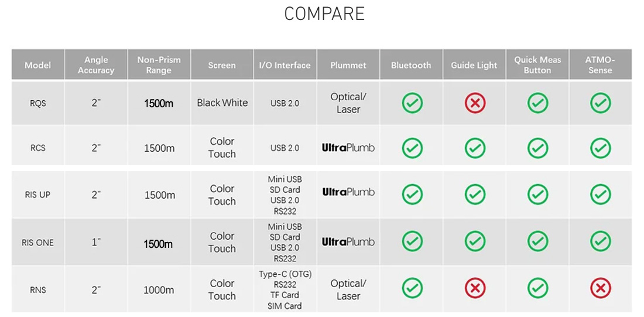Click the UltraPlumb logo in RCS row
The image size is (644, 317).
(x=348, y=148)
